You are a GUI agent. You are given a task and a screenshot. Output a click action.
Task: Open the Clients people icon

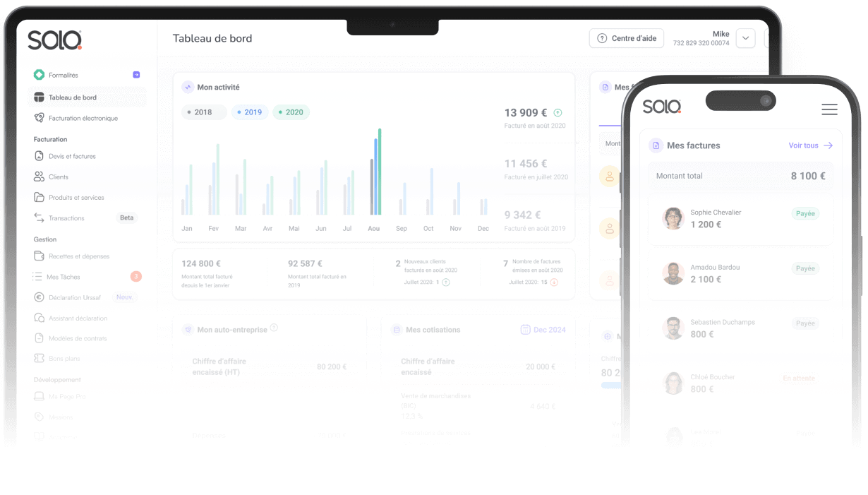(39, 177)
